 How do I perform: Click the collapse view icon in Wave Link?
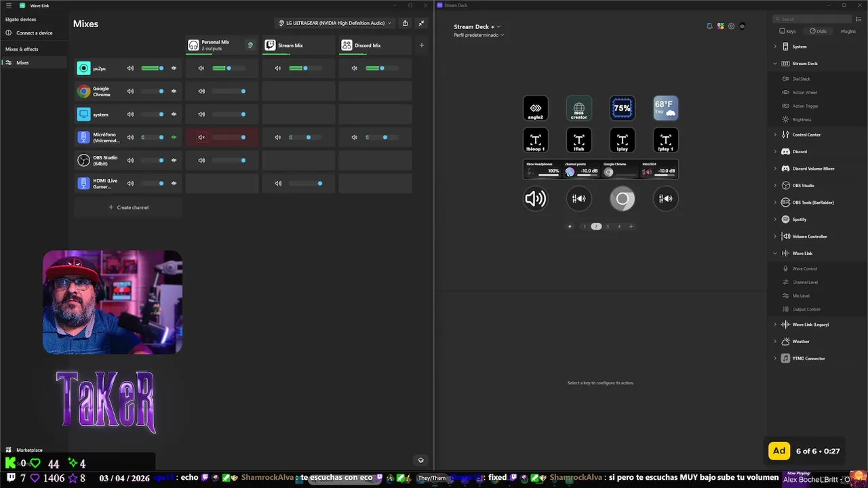421,23
